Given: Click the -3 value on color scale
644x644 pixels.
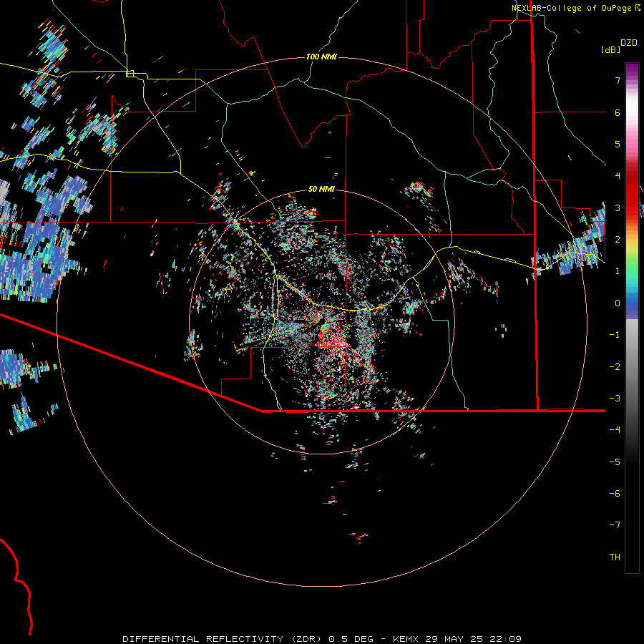Looking at the screenshot, I should point(615,399).
